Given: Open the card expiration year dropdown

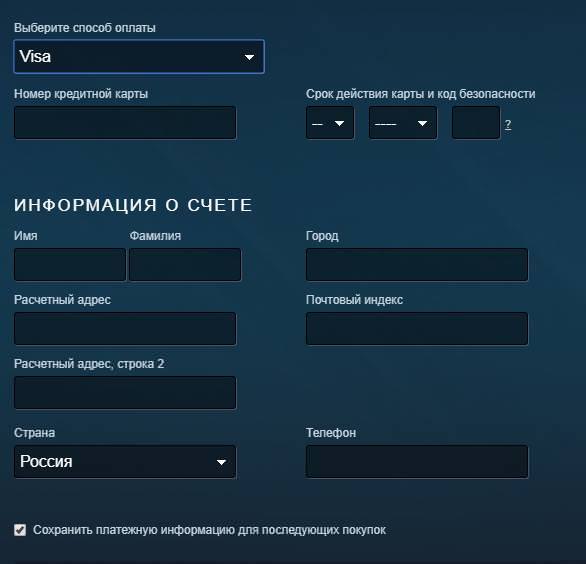Looking at the screenshot, I should (403, 123).
